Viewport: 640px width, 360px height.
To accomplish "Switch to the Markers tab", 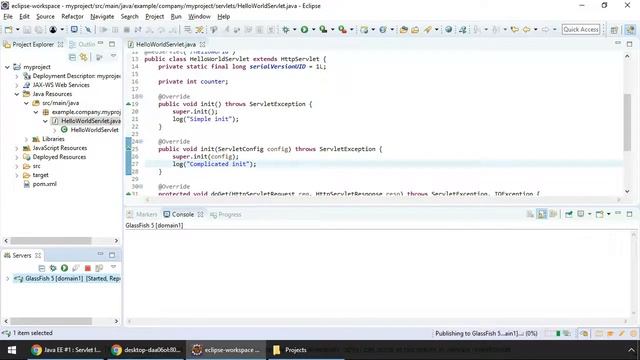I will point(142,214).
